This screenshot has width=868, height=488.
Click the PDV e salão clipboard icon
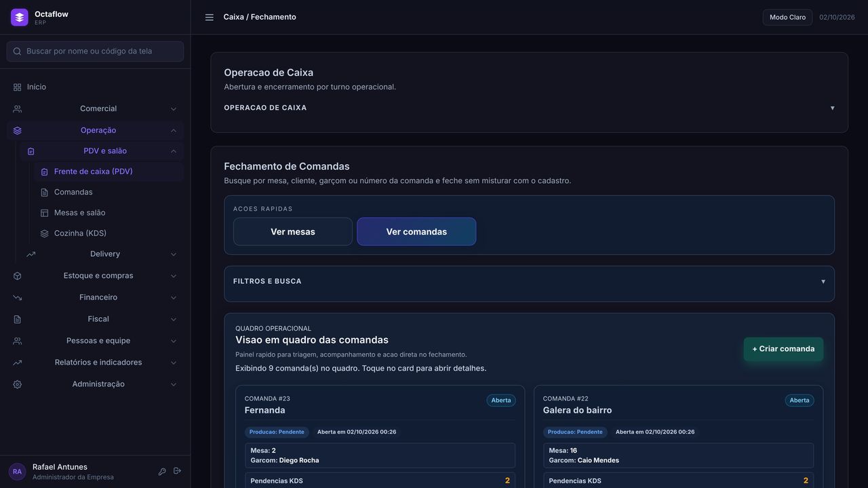tap(31, 151)
